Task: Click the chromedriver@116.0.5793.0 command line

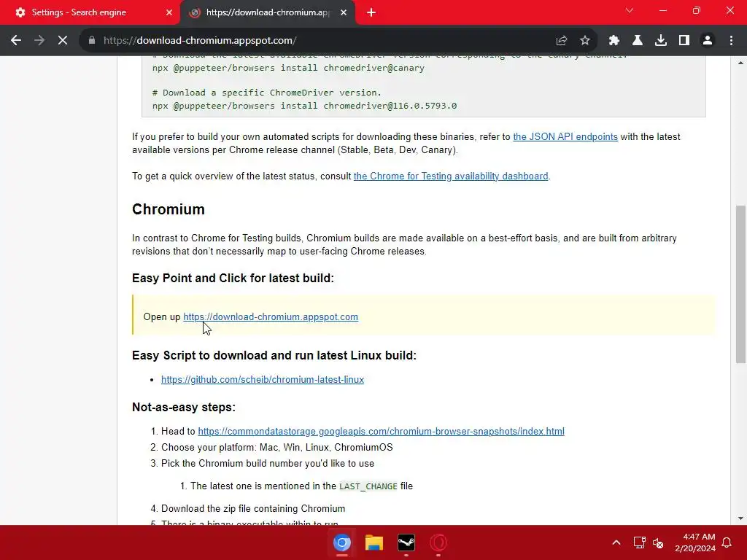Action: click(304, 106)
